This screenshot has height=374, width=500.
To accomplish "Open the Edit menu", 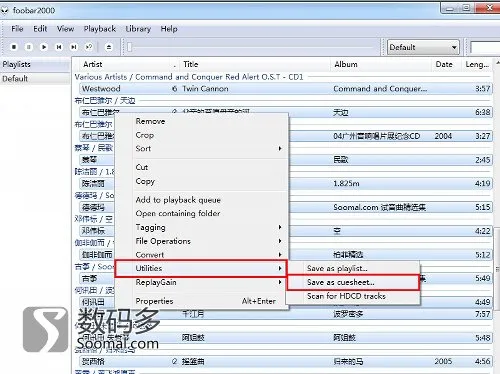I will pos(40,29).
